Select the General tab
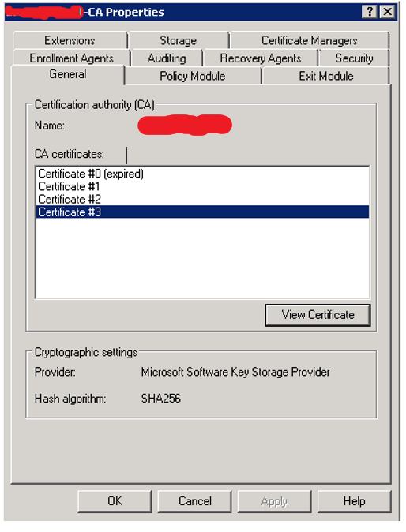This screenshot has height=532, width=406. 68,75
